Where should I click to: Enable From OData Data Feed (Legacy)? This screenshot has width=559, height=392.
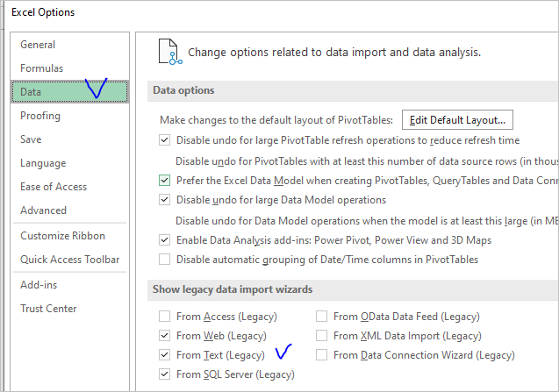point(323,317)
